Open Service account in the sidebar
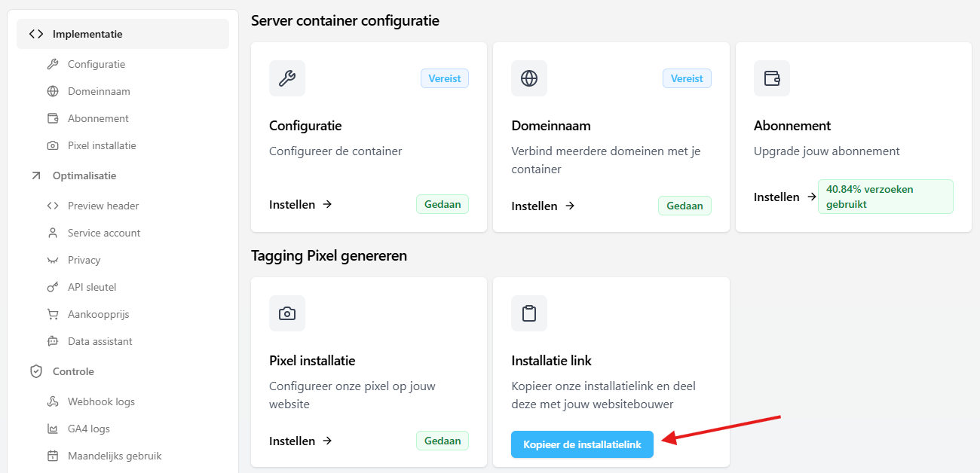The height and width of the screenshot is (473, 980). 104,233
